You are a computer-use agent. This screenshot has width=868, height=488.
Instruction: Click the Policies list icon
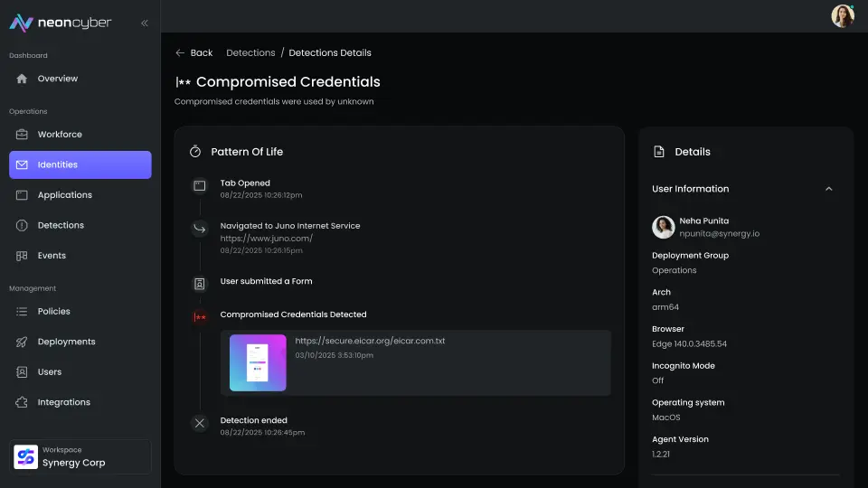click(x=22, y=312)
